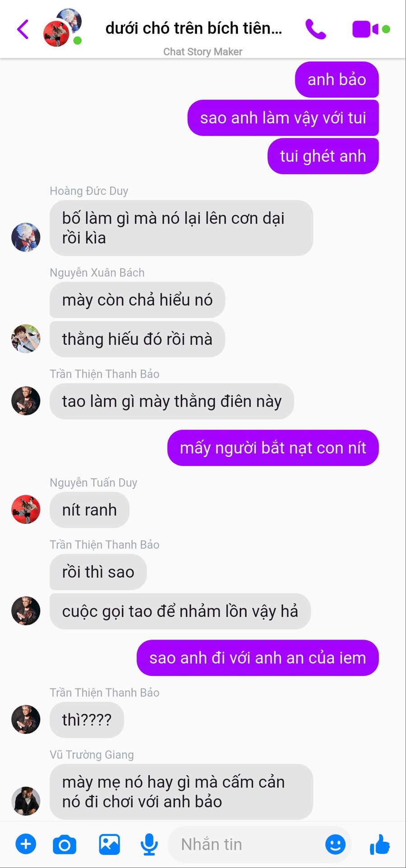Open the blue plus attachments menu
406x868 pixels.
coord(26,844)
